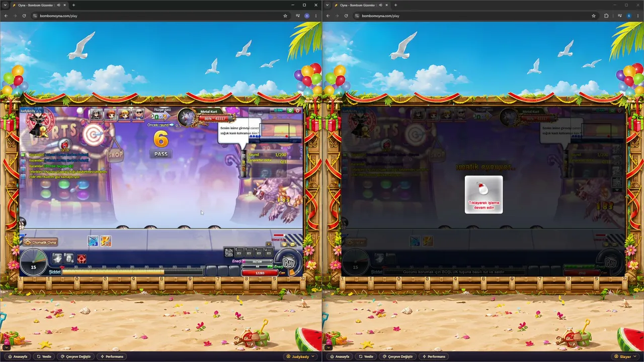Open the Chrome menu in right browser
Viewport: 644px width, 362px height.
(x=638, y=16)
